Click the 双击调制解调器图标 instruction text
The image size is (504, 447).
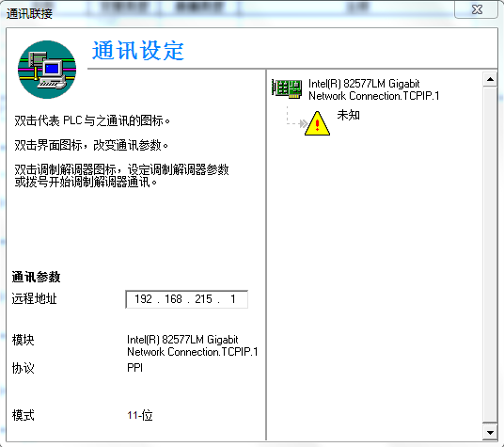click(x=121, y=176)
